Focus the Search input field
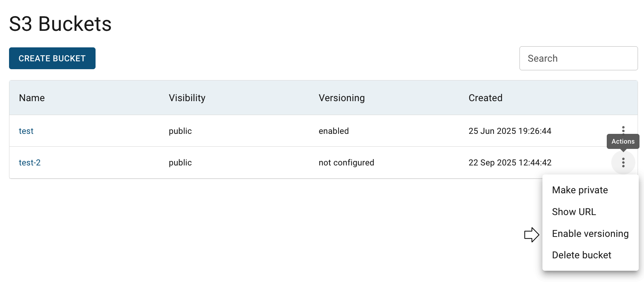The height and width of the screenshot is (282, 644). [x=578, y=58]
